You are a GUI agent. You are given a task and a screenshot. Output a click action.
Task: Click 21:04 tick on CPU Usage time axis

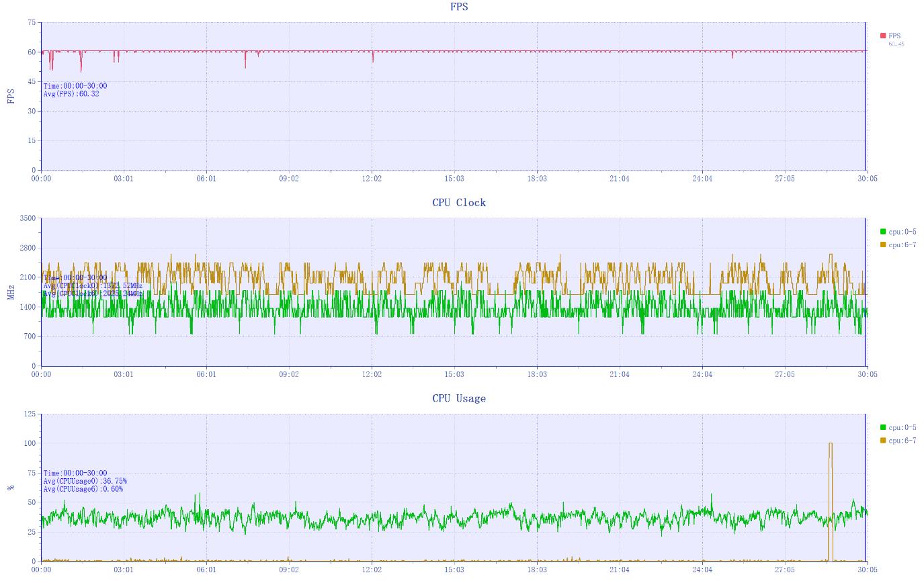(620, 570)
